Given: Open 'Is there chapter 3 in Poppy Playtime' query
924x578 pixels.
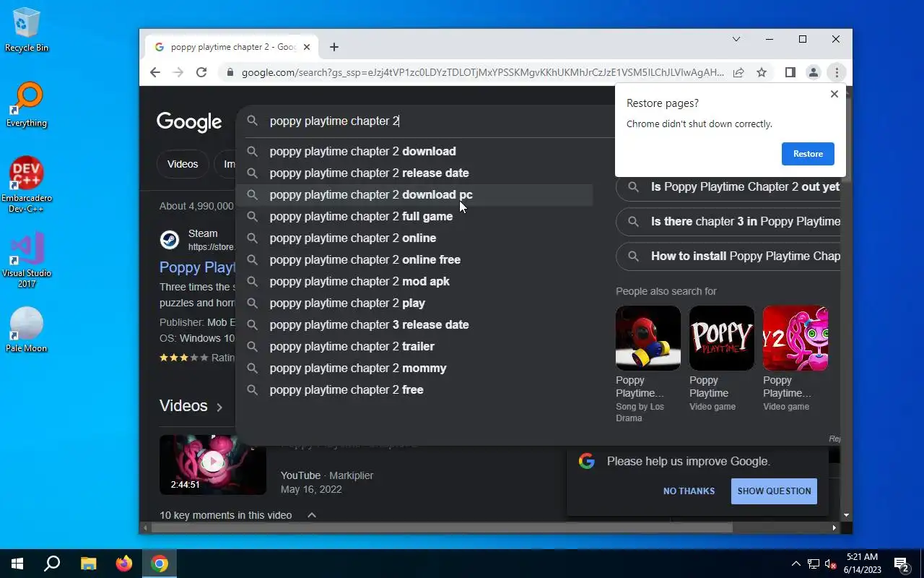Looking at the screenshot, I should [728, 221].
